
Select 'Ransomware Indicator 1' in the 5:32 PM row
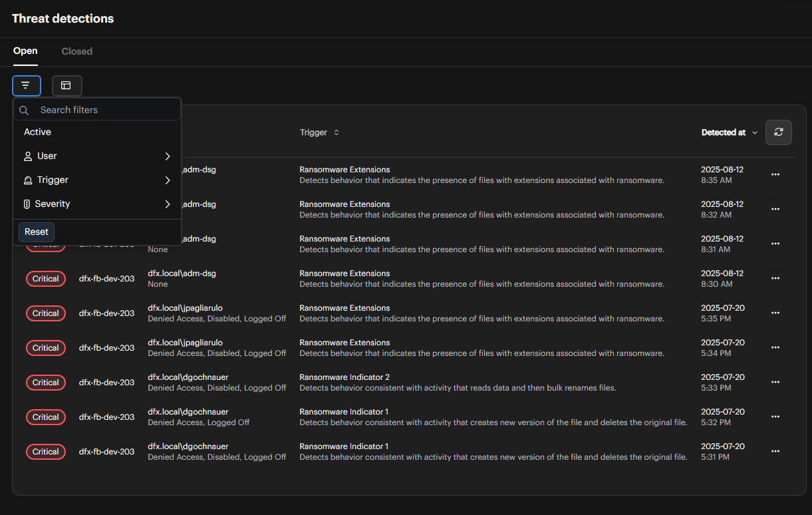pos(344,412)
